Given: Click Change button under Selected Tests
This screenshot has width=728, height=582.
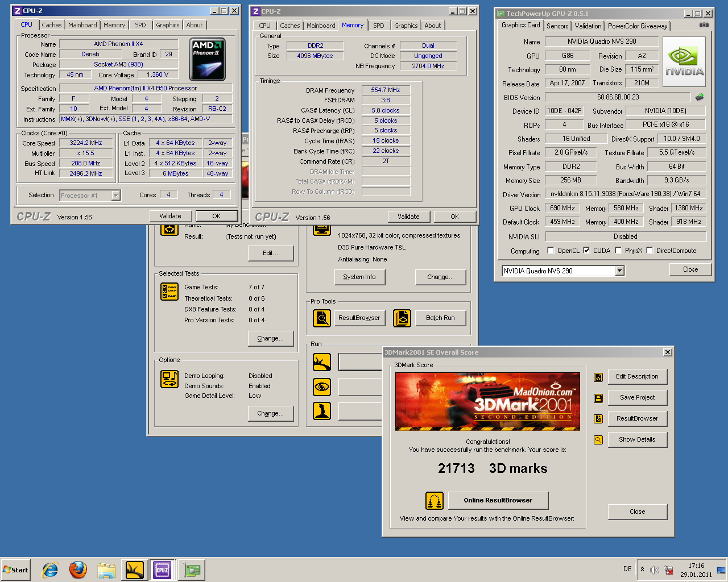Looking at the screenshot, I should point(271,339).
